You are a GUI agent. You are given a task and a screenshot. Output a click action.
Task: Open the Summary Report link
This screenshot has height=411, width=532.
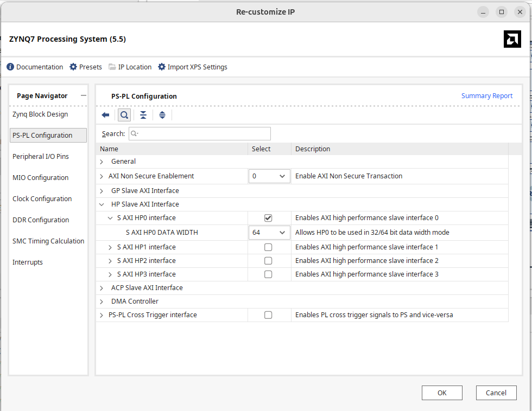coord(486,96)
